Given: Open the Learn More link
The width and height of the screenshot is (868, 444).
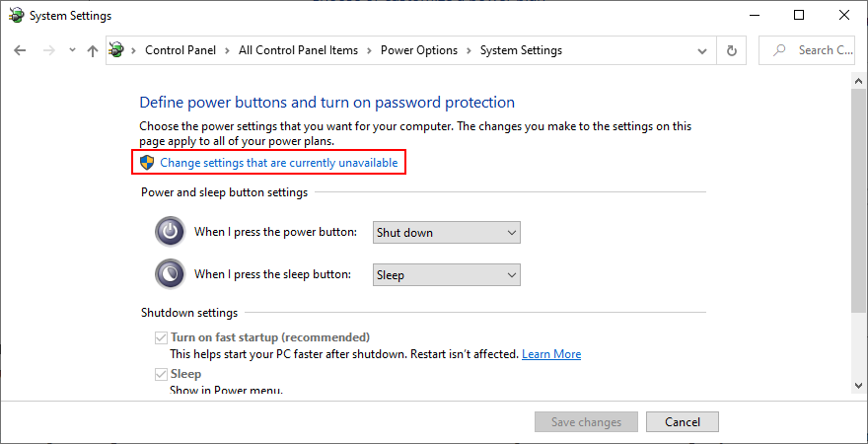Looking at the screenshot, I should 551,354.
